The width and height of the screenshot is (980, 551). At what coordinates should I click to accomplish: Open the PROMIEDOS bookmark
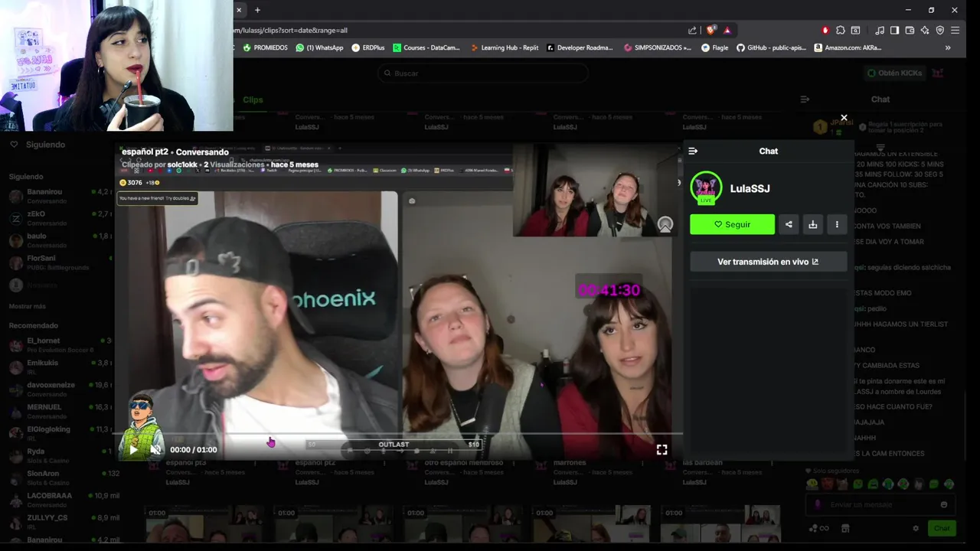click(265, 47)
